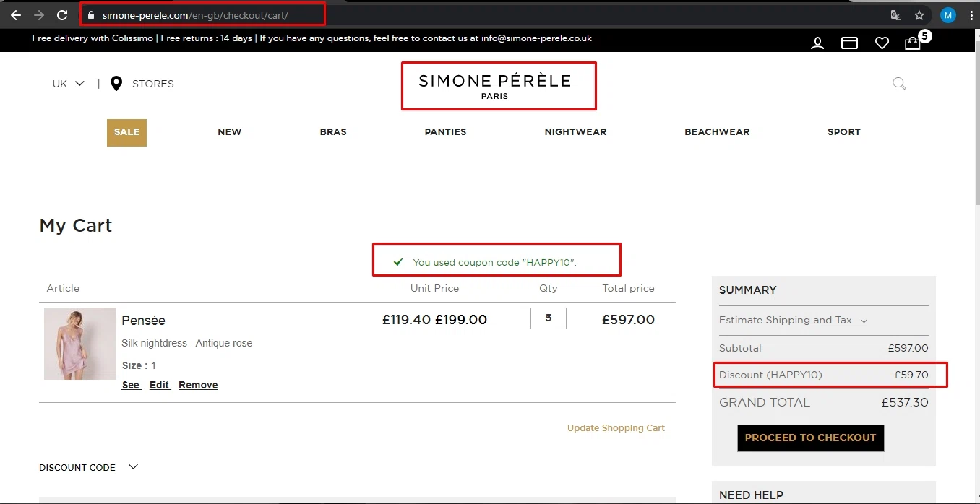The image size is (980, 504).
Task: Click the My Cart heading
Action: (x=76, y=225)
